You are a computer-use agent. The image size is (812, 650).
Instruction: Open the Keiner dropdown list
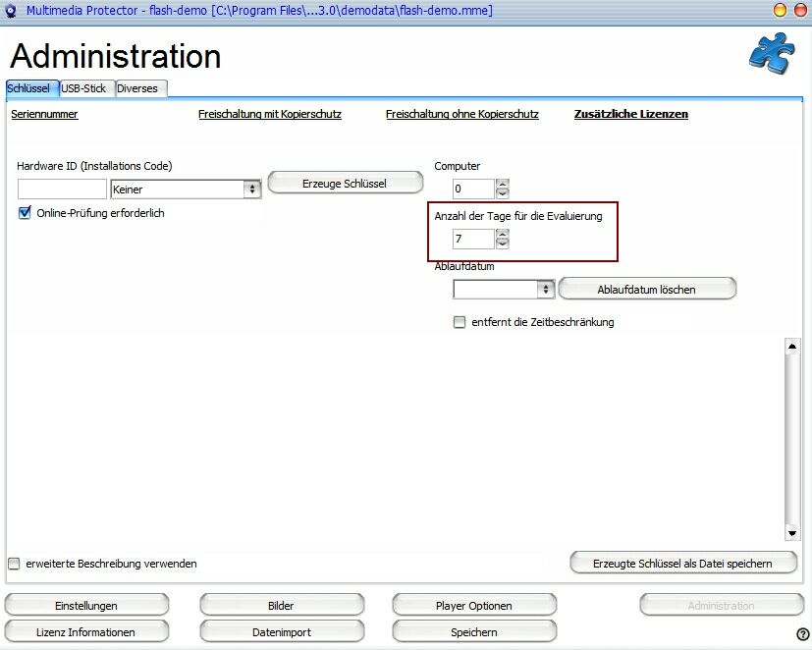(x=252, y=190)
